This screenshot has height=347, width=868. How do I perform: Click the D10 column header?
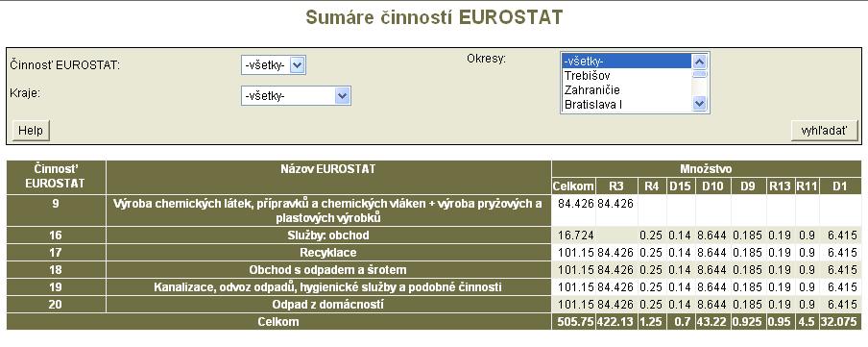click(713, 186)
